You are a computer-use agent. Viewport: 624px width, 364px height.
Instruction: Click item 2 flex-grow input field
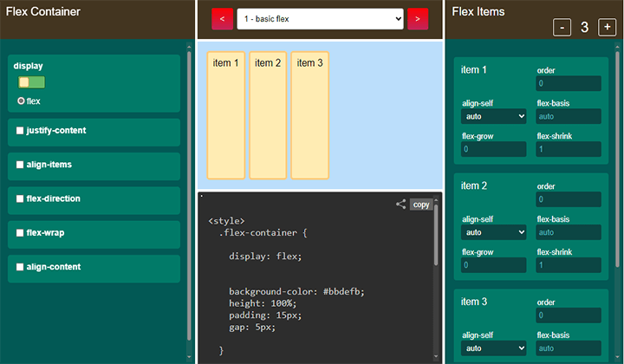(x=493, y=265)
